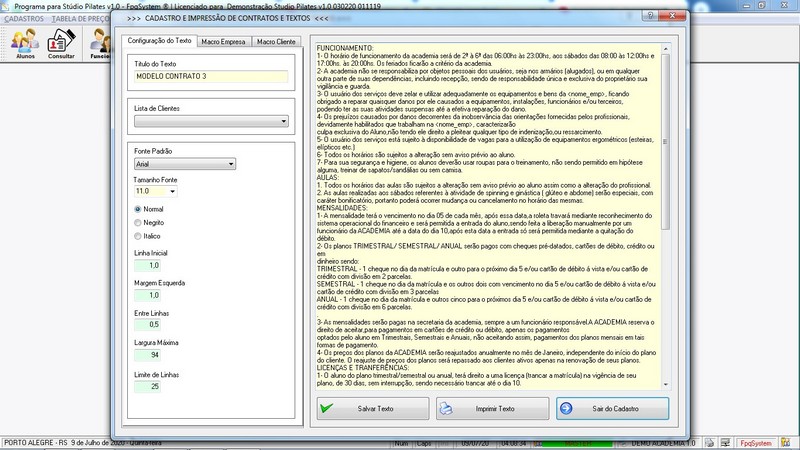
Task: Open the CADASTROS menu in main window
Action: [24, 19]
